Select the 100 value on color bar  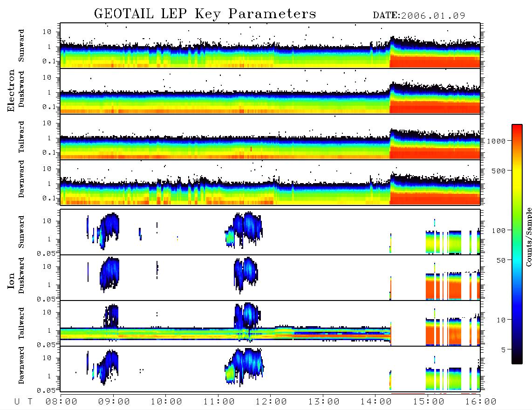pyautogui.click(x=498, y=231)
